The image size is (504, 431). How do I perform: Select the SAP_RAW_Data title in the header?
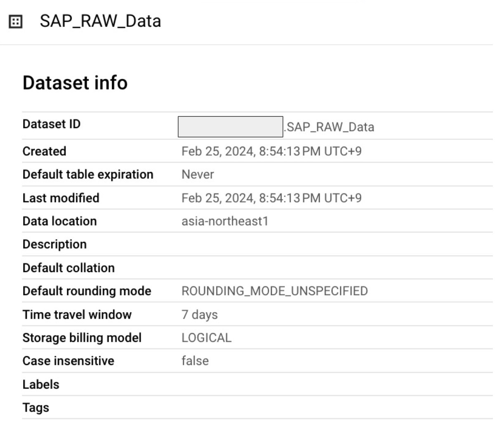(100, 21)
